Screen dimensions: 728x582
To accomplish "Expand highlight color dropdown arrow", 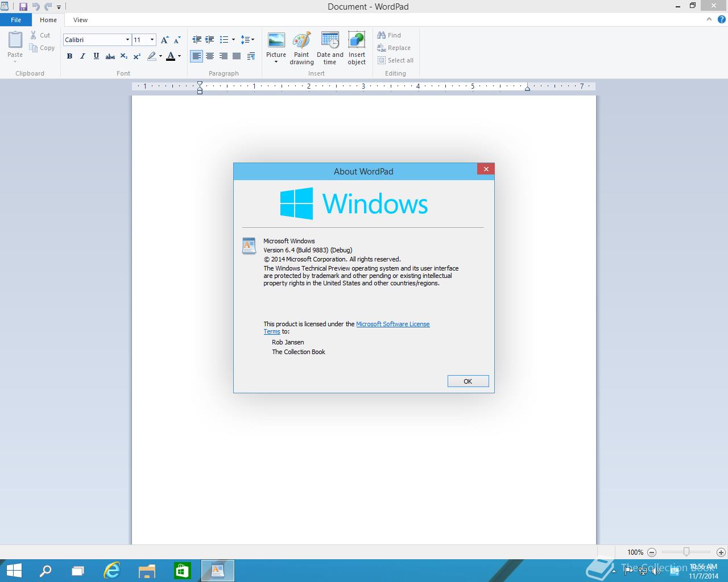I will click(160, 56).
